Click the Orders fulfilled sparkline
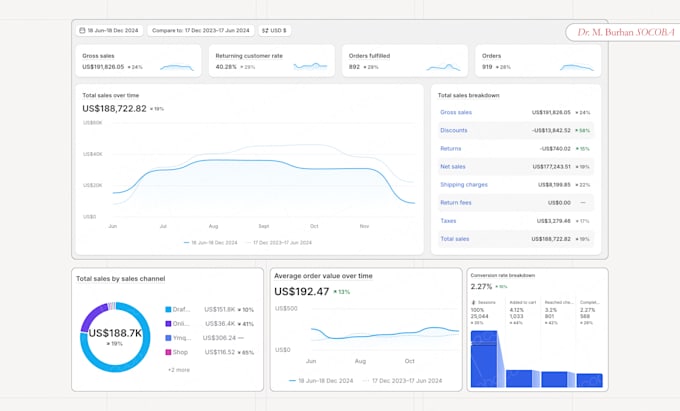Screen dimensions: 680x411 (x=443, y=67)
